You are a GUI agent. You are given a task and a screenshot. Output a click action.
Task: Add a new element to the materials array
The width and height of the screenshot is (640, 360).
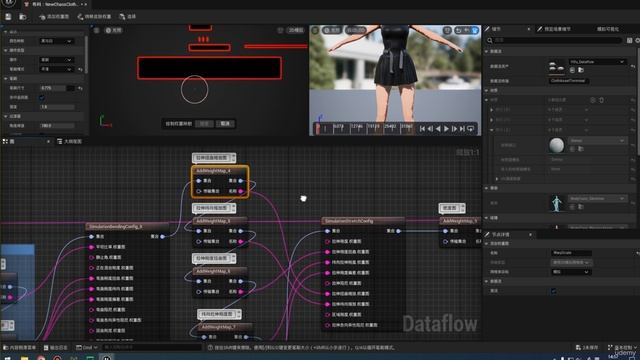tap(593, 100)
